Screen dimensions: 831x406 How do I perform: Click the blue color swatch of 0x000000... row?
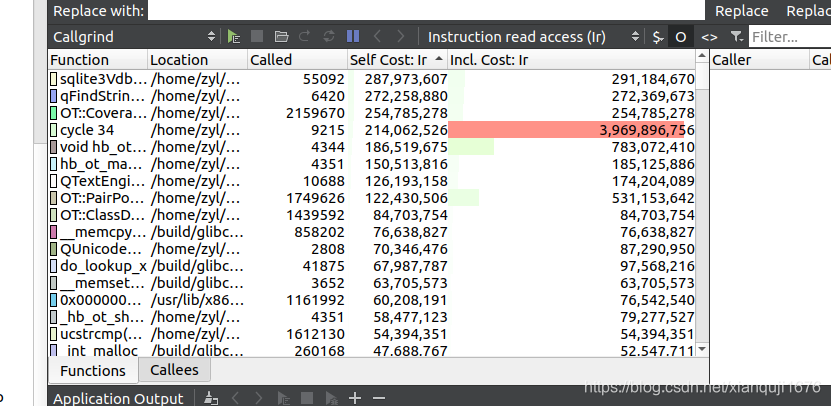pyautogui.click(x=54, y=301)
